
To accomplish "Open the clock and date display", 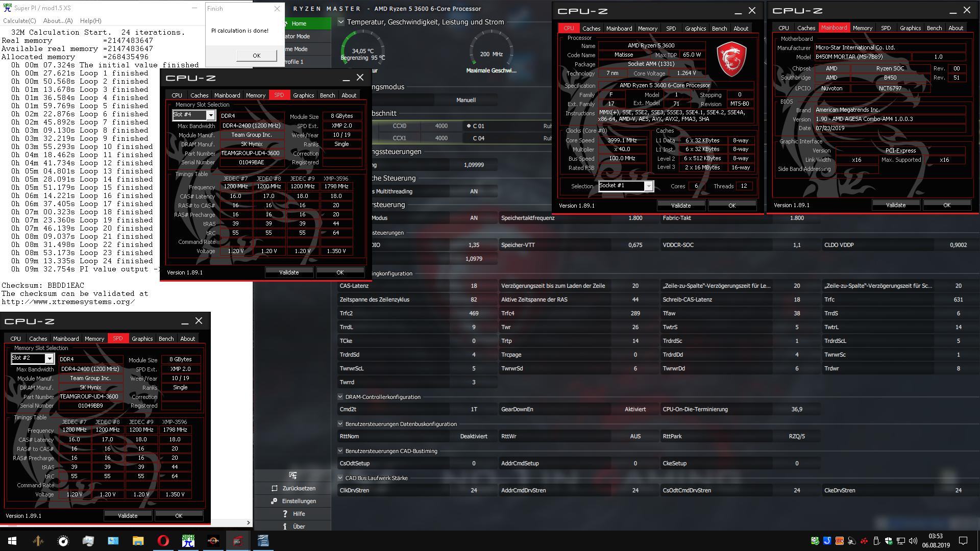I will pyautogui.click(x=936, y=541).
